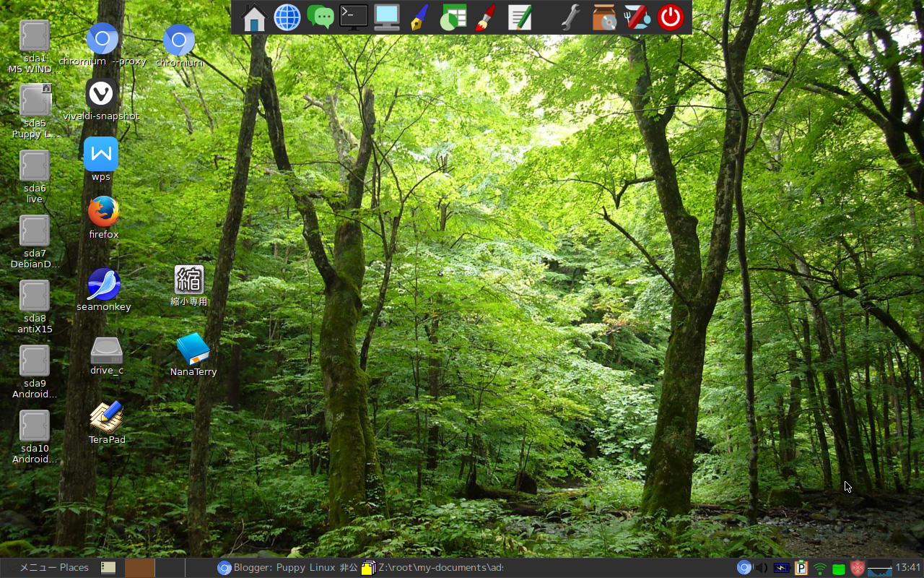Launch seamonkey from the desktop

point(104,285)
